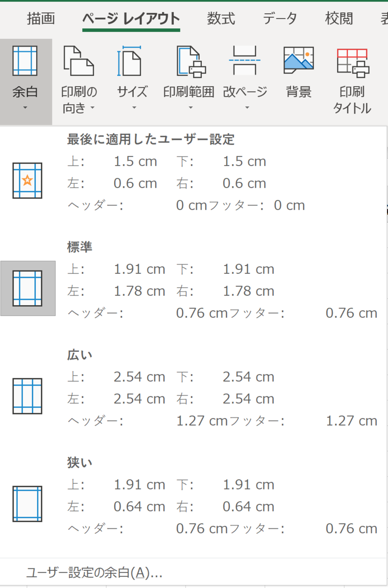Click the 1.91 cm bottom value in 狭い

(x=248, y=485)
